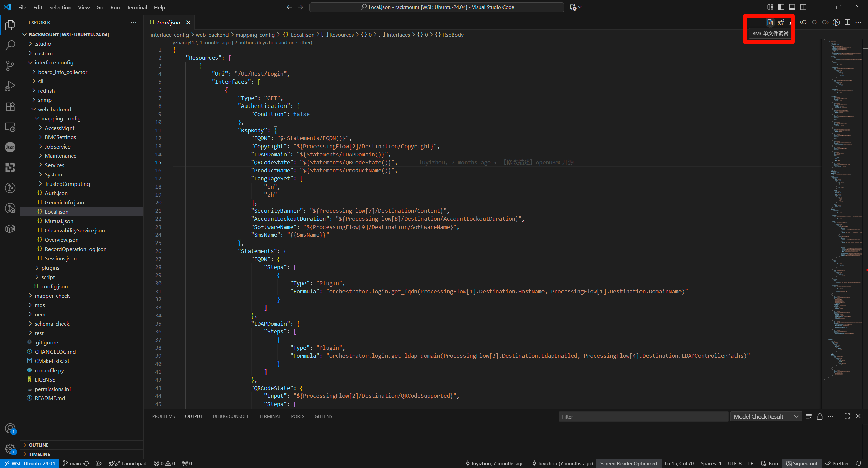Open the Extensions sidebar view

[x=10, y=106]
